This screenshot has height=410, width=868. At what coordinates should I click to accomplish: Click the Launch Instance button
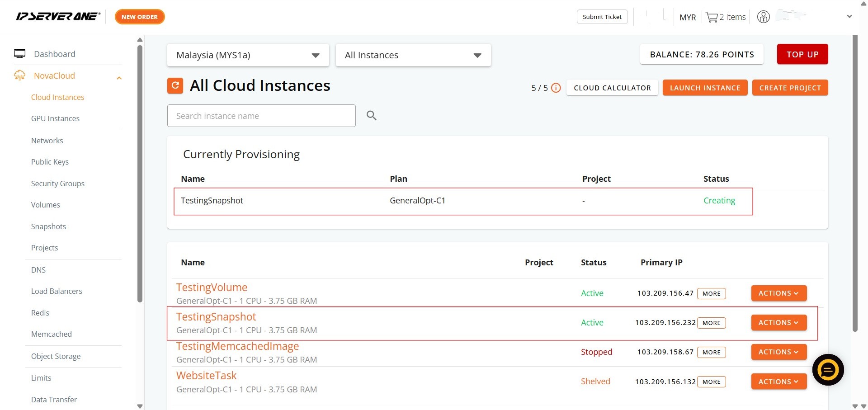[x=705, y=88]
